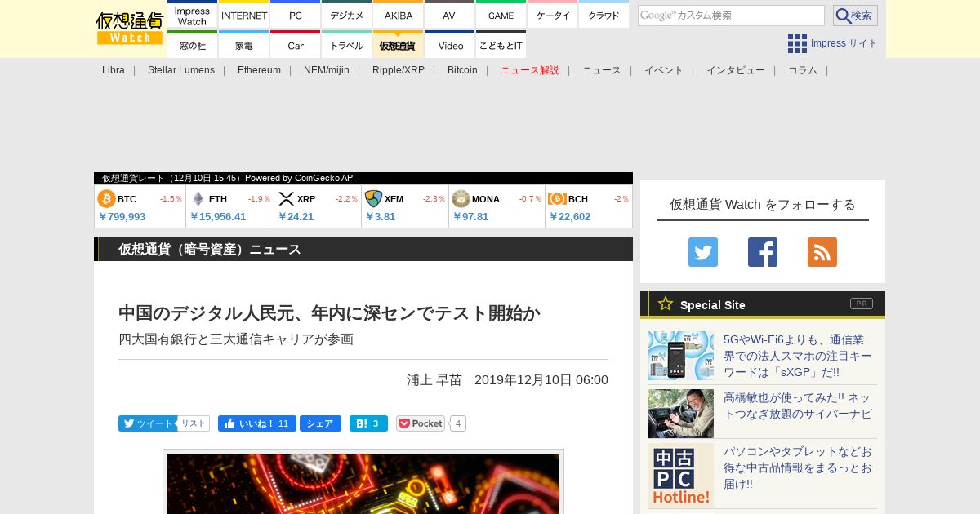The image size is (980, 514).
Task: Open the Libra topic link
Action: point(114,70)
